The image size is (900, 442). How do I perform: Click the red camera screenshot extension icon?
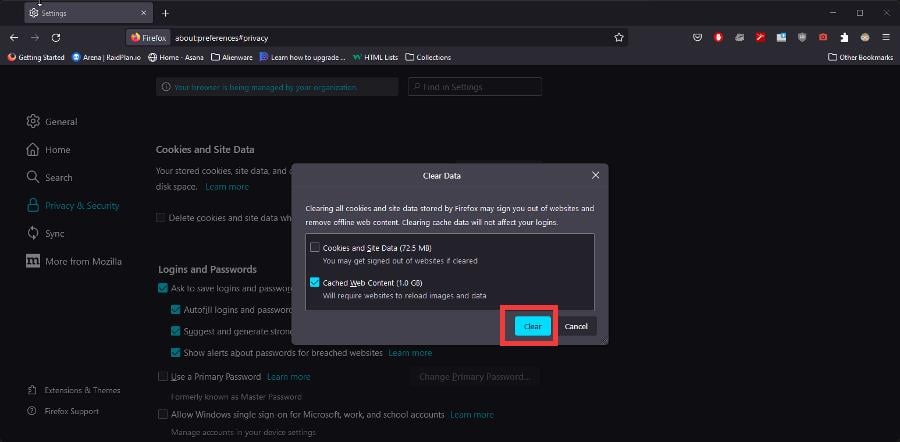823,37
